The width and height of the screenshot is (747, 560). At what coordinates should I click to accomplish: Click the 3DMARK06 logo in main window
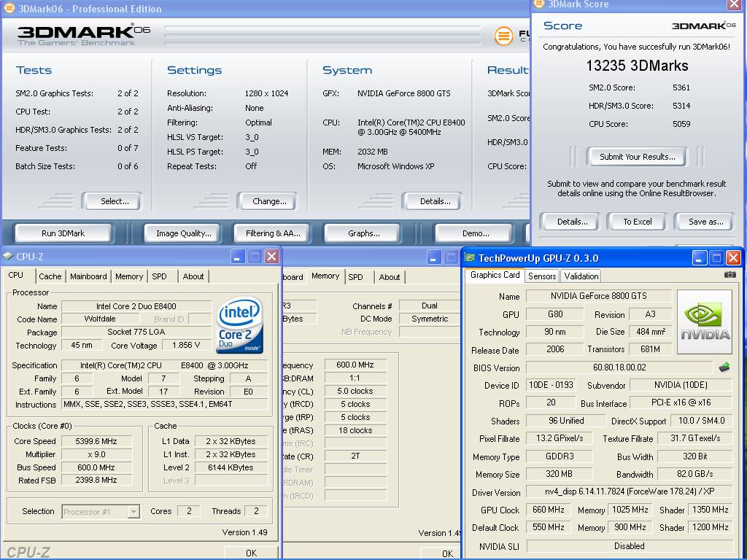coord(84,35)
